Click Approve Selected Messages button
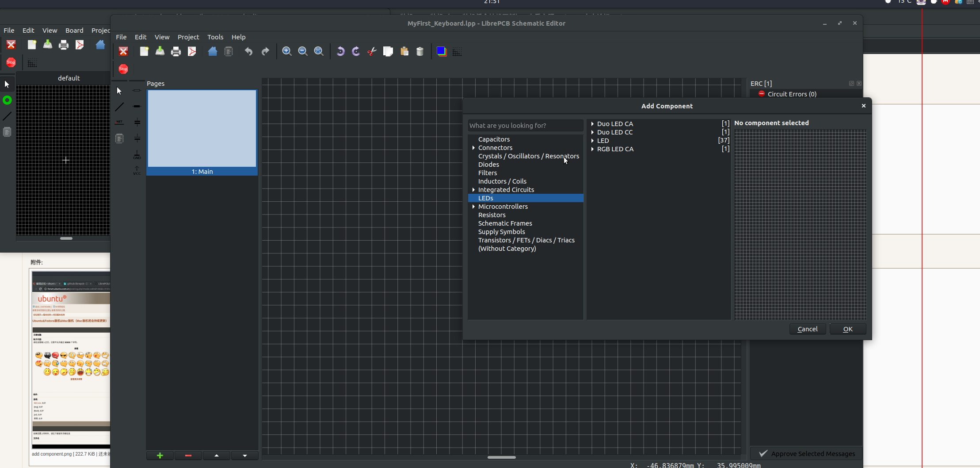 tap(807, 454)
